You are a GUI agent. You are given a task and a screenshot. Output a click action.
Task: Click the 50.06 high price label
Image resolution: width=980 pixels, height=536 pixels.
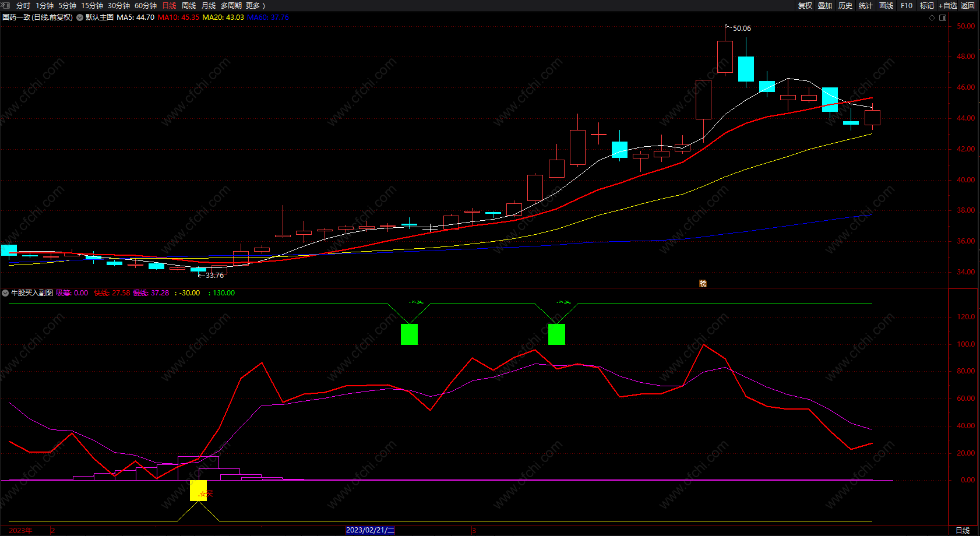coord(741,28)
